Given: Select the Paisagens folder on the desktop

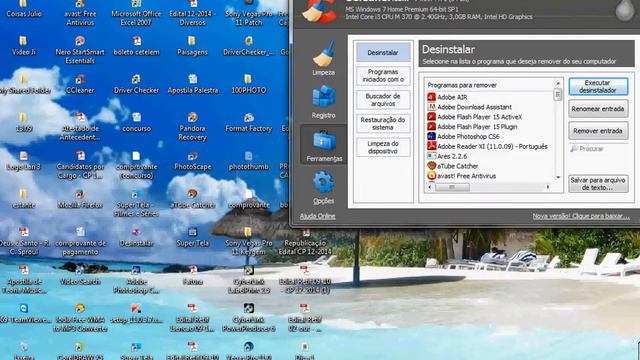Looking at the screenshot, I should click(192, 45).
